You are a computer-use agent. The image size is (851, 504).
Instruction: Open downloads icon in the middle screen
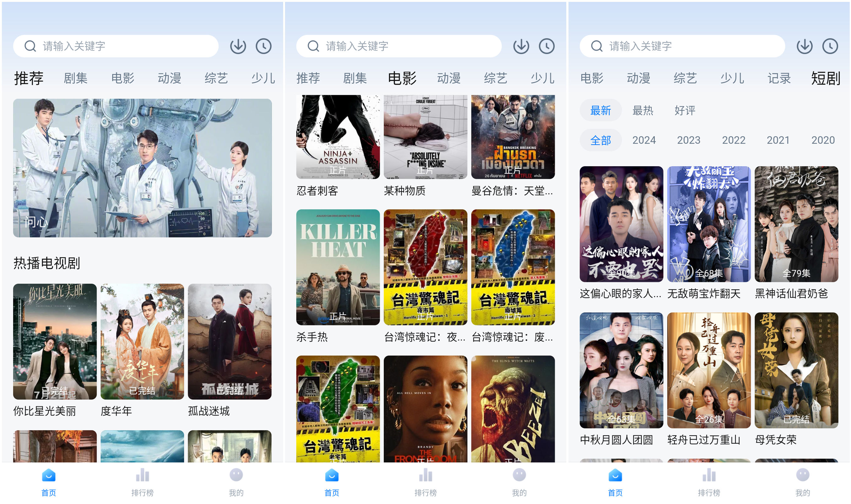[x=521, y=46]
